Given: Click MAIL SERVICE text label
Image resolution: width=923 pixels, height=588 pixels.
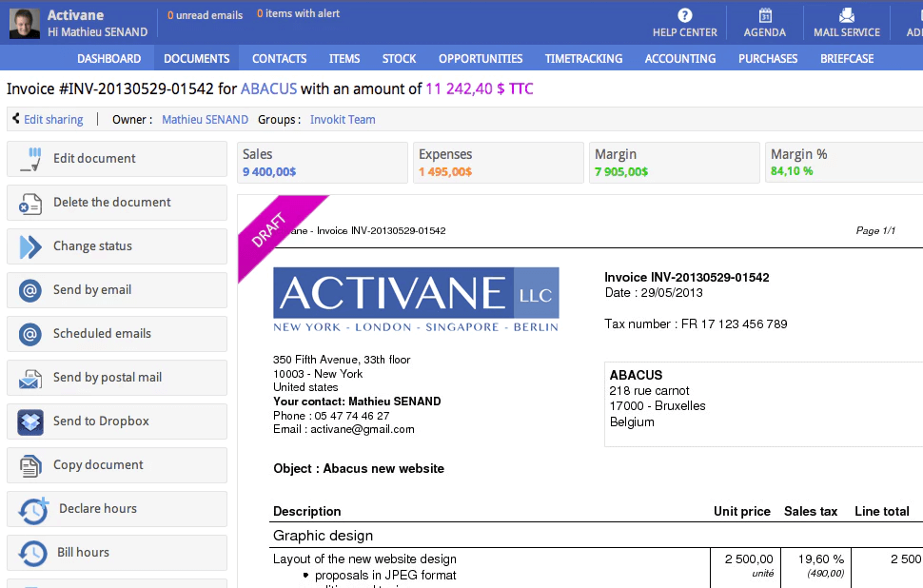Looking at the screenshot, I should (x=847, y=32).
